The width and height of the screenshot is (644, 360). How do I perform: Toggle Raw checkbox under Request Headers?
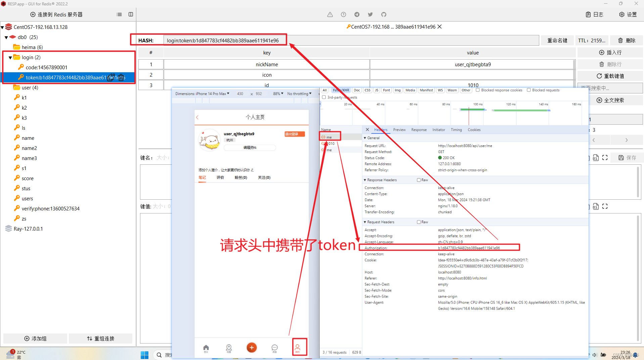419,222
